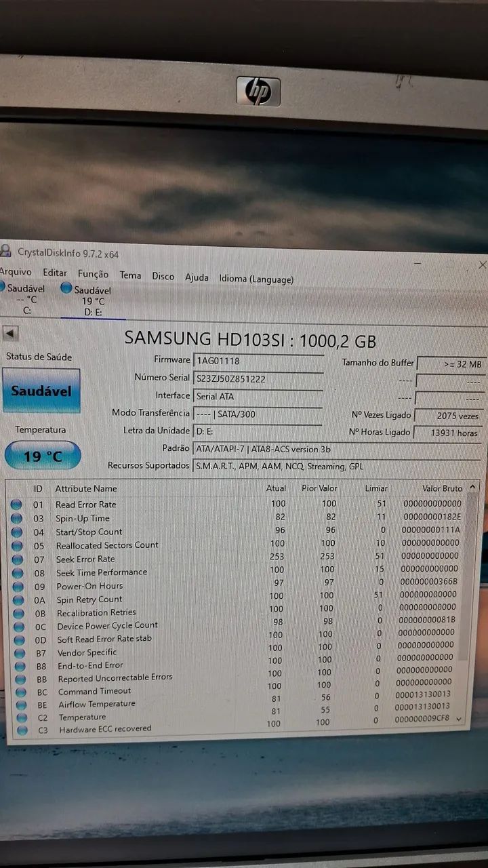The image size is (488, 868).
Task: Click the Valor Bruto column header
Action: 442,488
